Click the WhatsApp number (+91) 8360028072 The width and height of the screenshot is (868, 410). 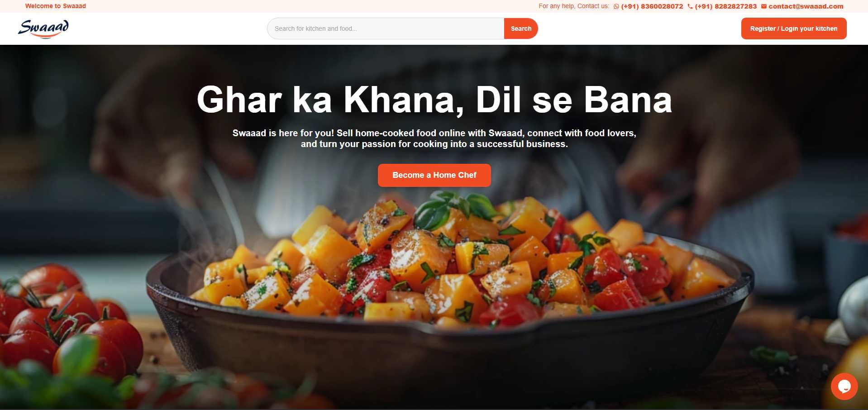[652, 6]
